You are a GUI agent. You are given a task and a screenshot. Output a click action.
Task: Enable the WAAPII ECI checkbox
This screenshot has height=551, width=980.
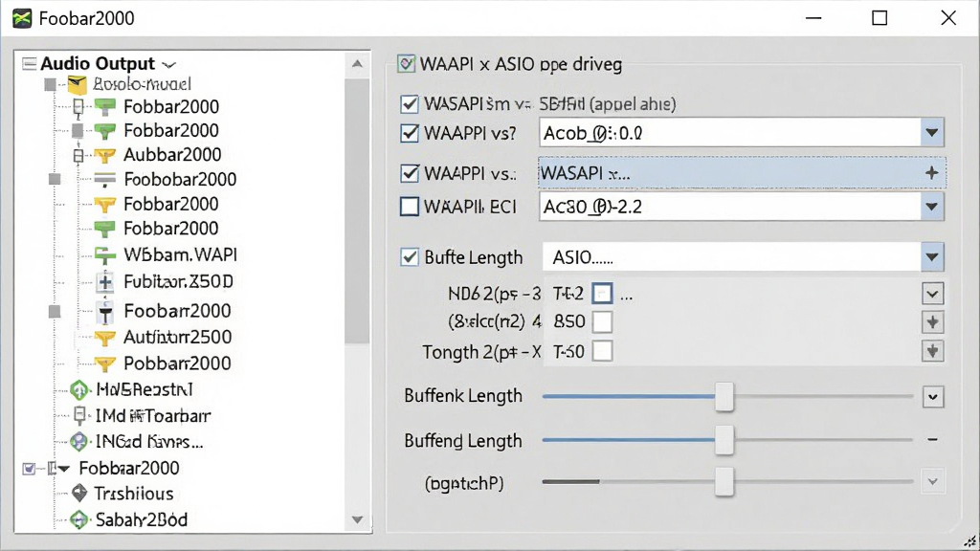pyautogui.click(x=410, y=207)
